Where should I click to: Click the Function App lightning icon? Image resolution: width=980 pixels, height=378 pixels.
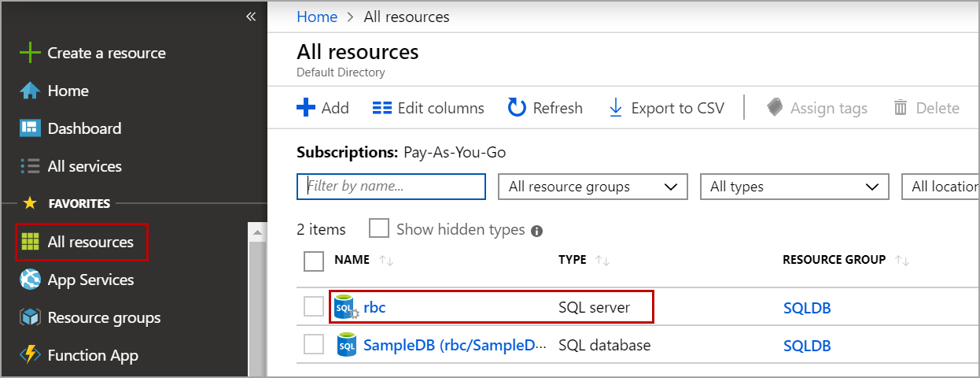(x=30, y=355)
